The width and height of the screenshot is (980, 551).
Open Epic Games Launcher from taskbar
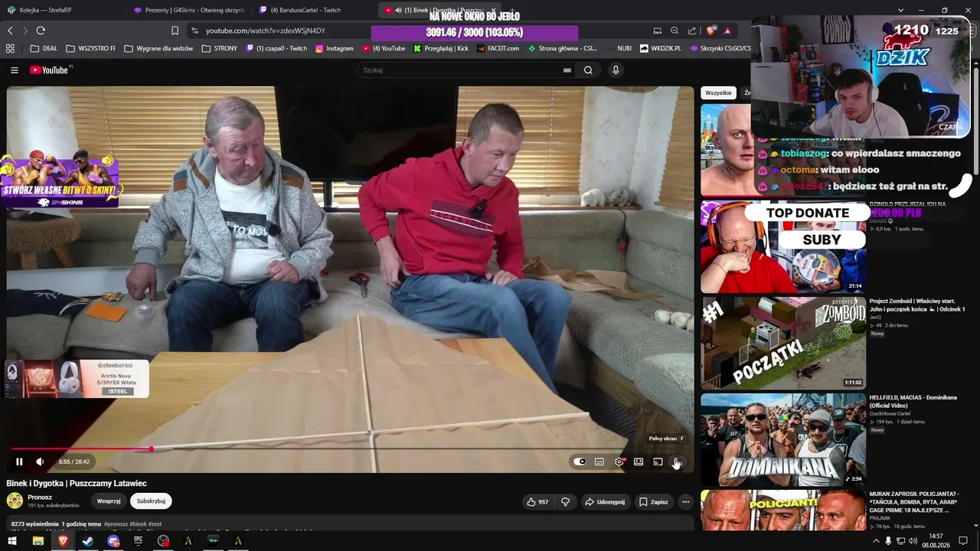(139, 541)
